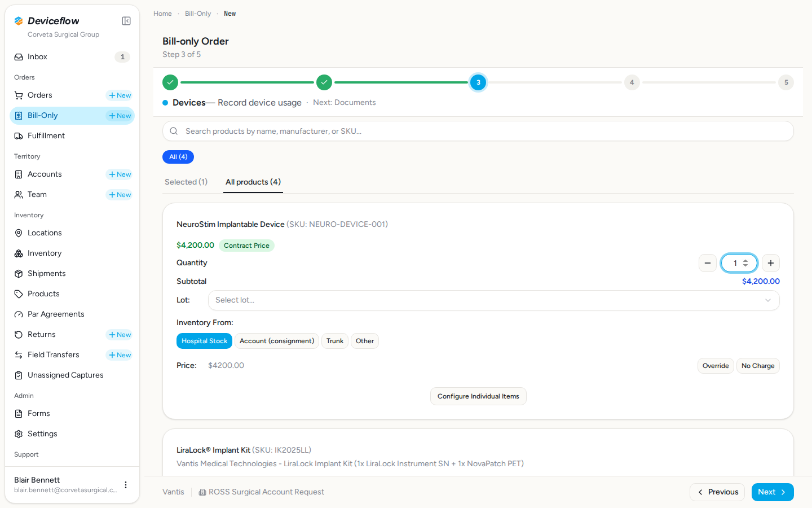Open Forms under Admin
The image size is (812, 508).
(72, 414)
